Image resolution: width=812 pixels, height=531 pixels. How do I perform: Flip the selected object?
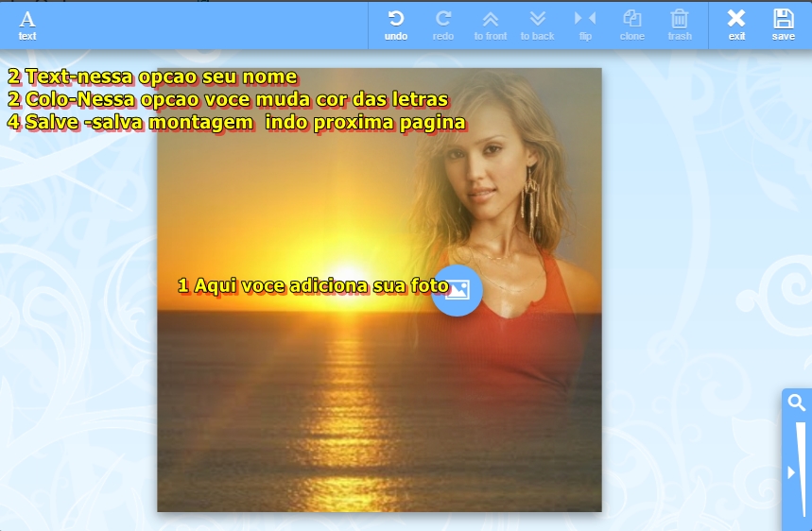[x=585, y=25]
